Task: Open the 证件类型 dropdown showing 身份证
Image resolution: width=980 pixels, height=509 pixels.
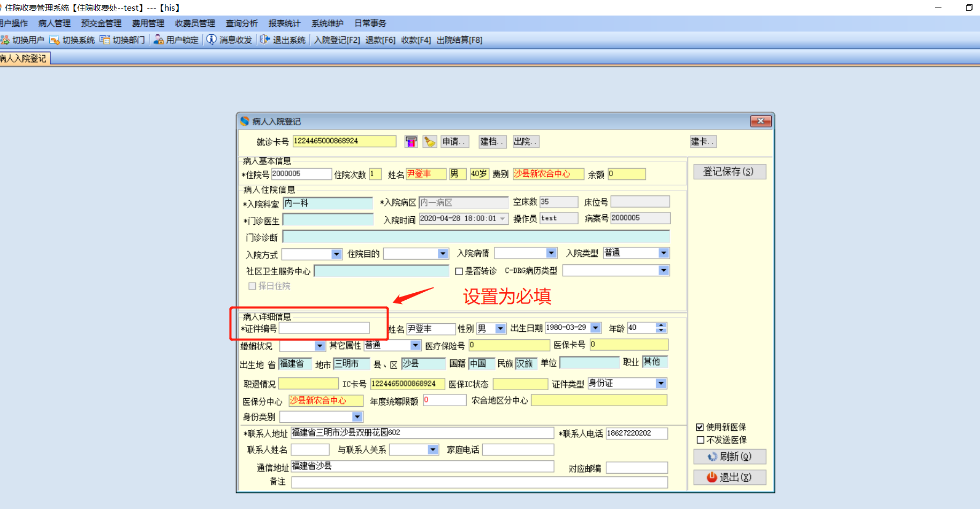Action: pyautogui.click(x=661, y=383)
